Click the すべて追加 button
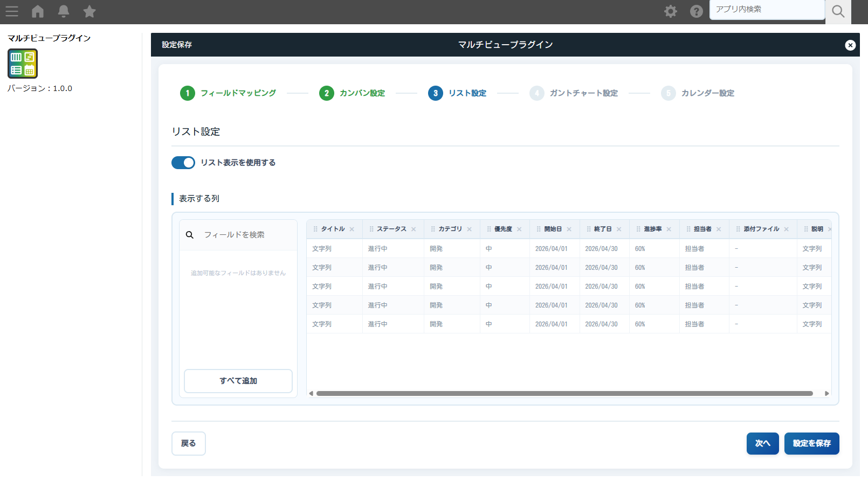The width and height of the screenshot is (868, 488). point(238,381)
